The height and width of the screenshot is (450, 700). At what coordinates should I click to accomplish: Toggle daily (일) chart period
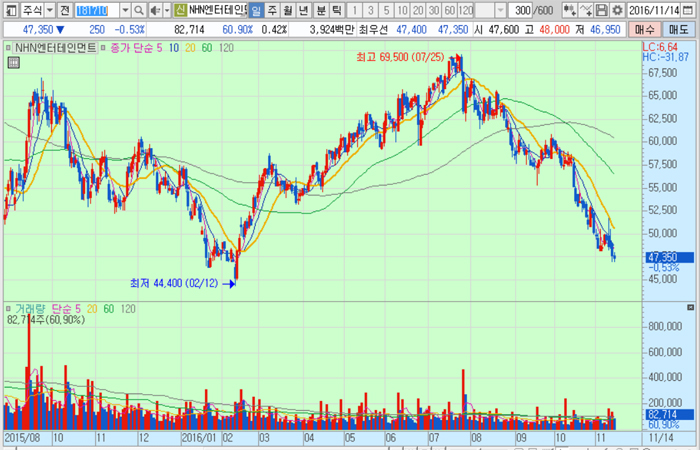[256, 10]
